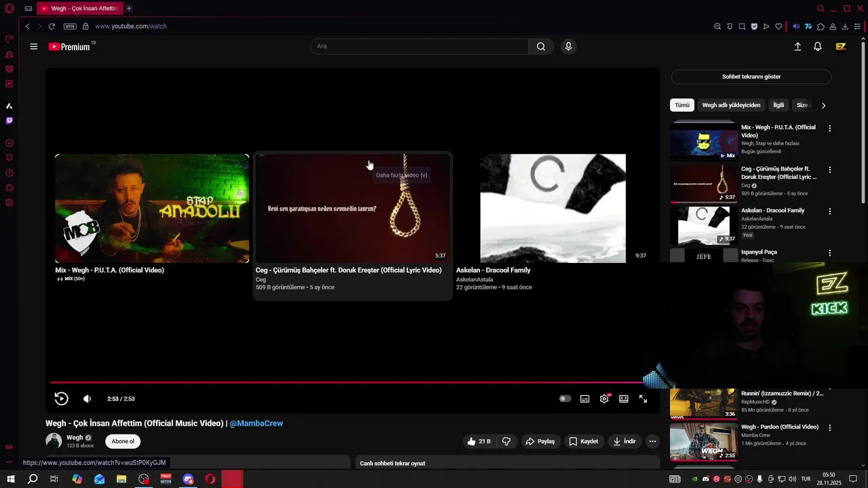Toggle subtitles/captions in the player
Screen dimensions: 868x488
coord(585,399)
